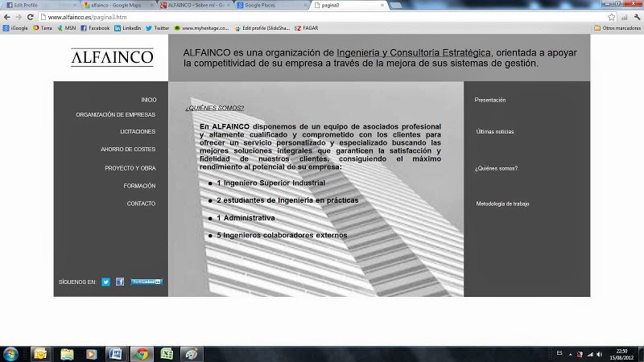Open PROYECTO Y OBRA section
Image resolution: width=644 pixels, height=362 pixels.
(x=130, y=168)
